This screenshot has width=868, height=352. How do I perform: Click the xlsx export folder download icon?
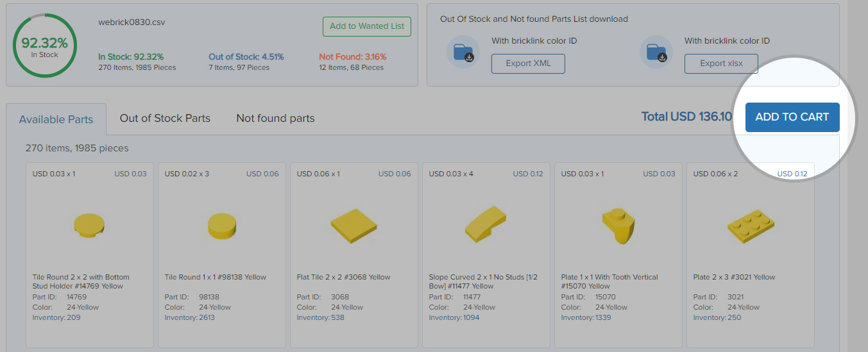pos(656,52)
